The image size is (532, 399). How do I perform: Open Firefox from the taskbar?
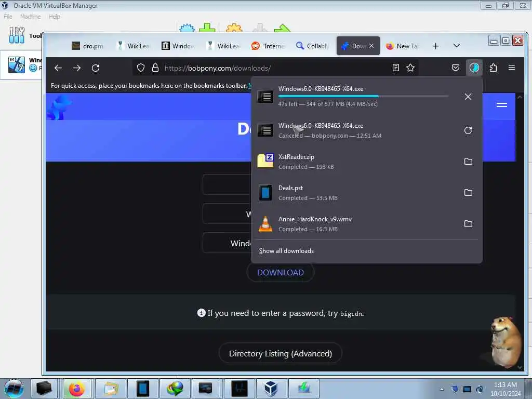(x=77, y=389)
